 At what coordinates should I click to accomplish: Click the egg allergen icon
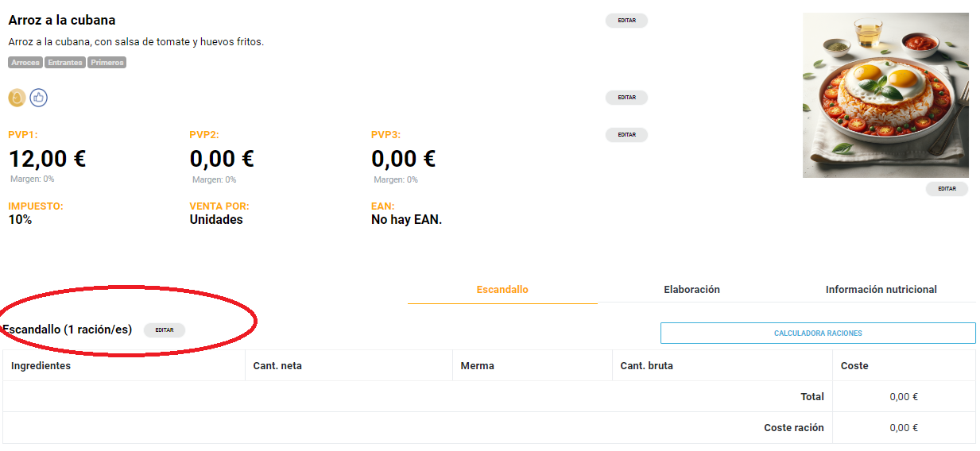(x=17, y=98)
